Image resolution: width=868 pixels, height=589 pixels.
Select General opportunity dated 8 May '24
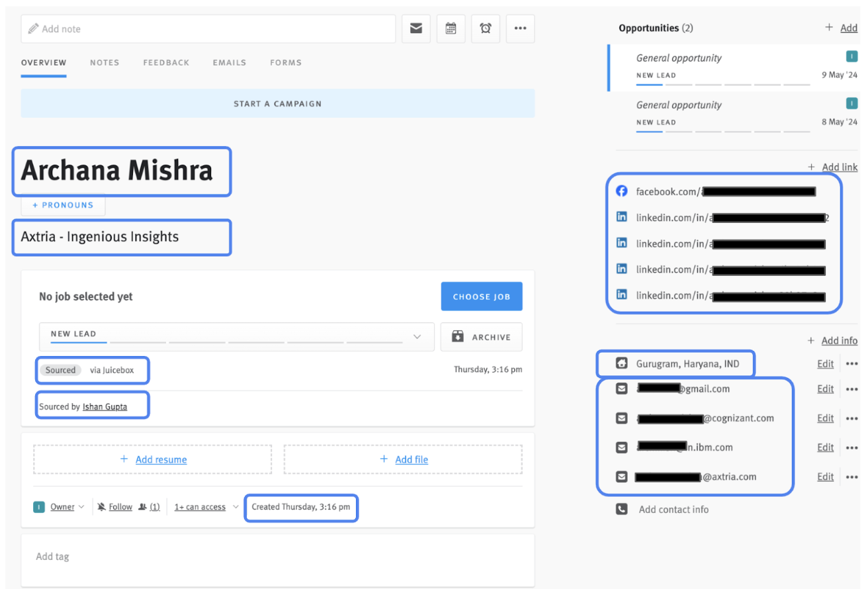tap(732, 114)
